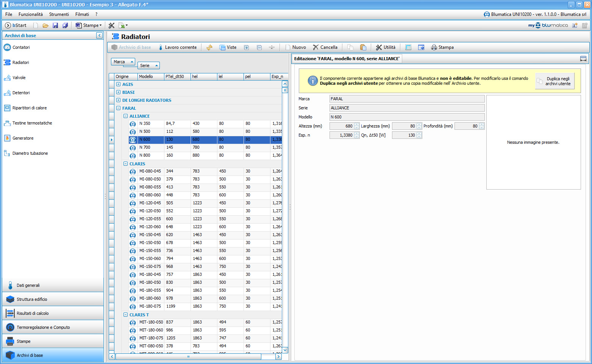Click the paste clipboard icon
This screenshot has width=592, height=364.
click(363, 47)
